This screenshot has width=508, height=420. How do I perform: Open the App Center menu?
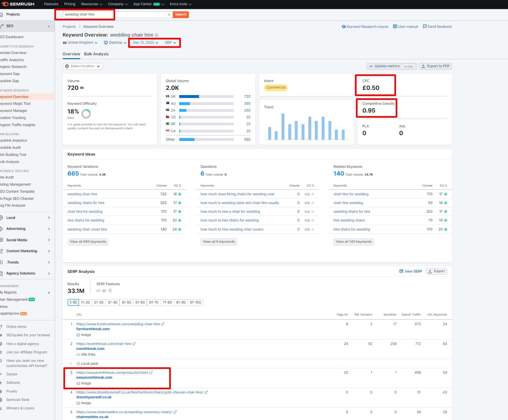[x=149, y=4]
